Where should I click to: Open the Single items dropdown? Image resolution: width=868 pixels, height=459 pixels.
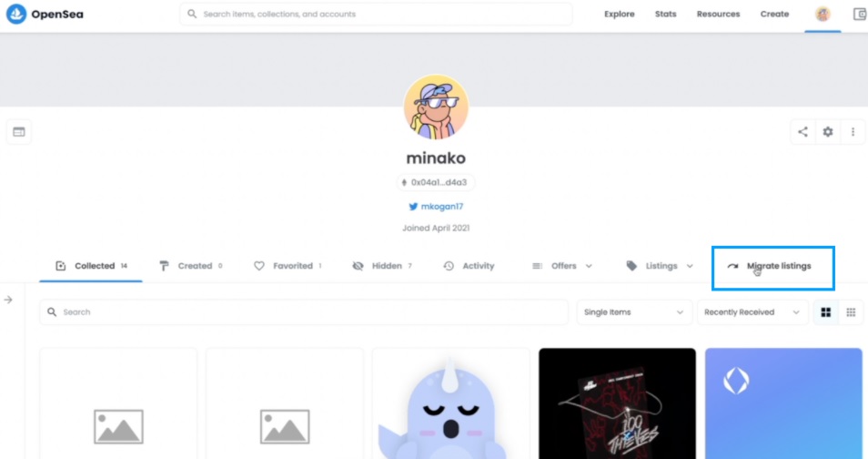click(x=634, y=312)
